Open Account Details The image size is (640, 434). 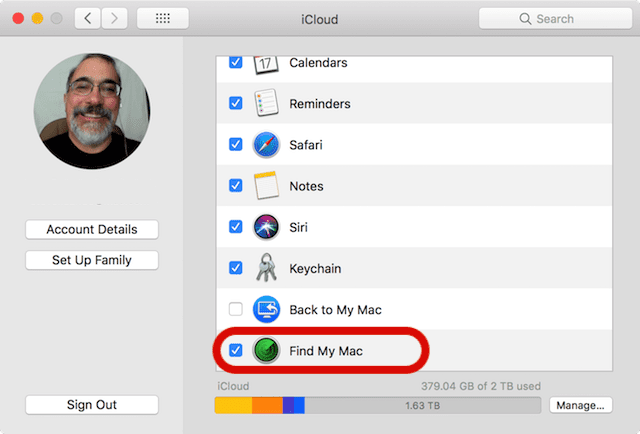[x=91, y=230]
